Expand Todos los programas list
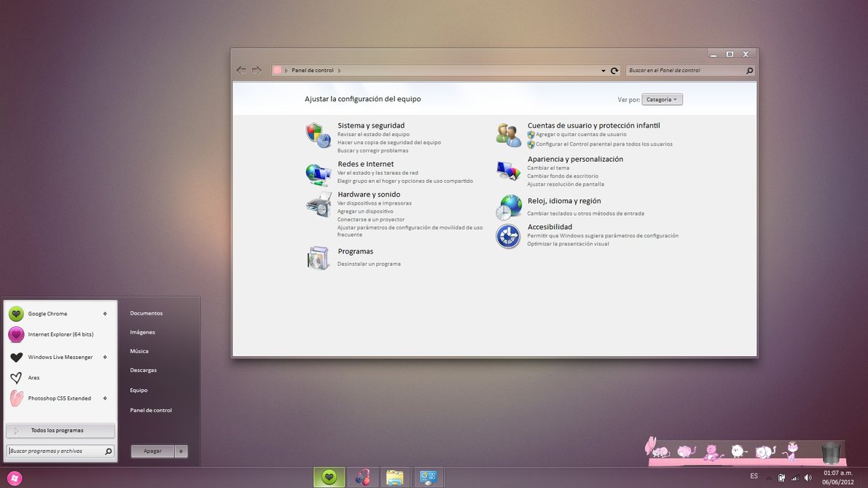 click(60, 430)
